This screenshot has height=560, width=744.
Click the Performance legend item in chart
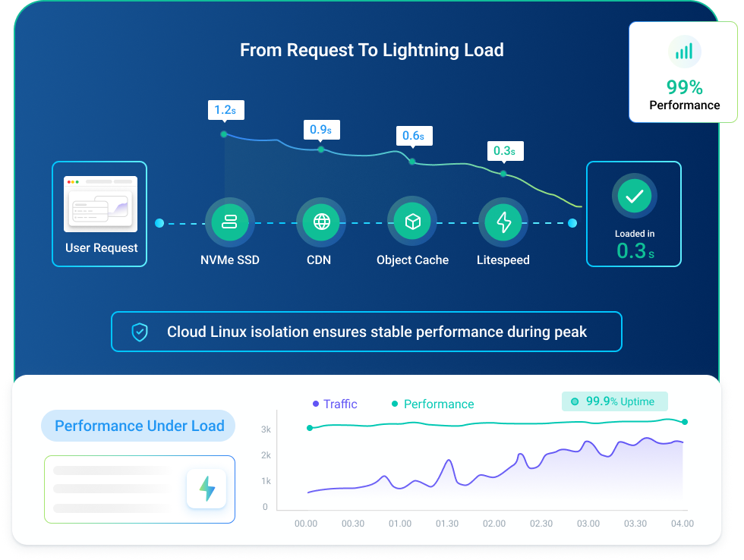click(x=433, y=404)
